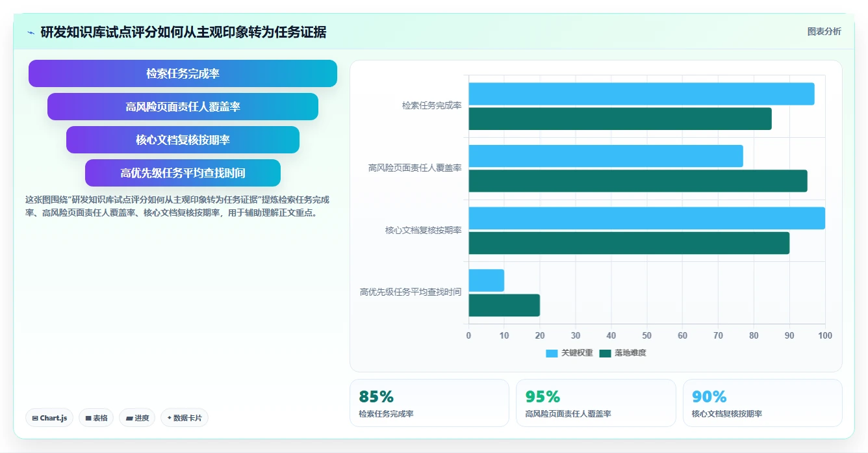Viewport: 868px width, 453px height.
Task: Click the 进度 tag chip
Action: point(137,418)
